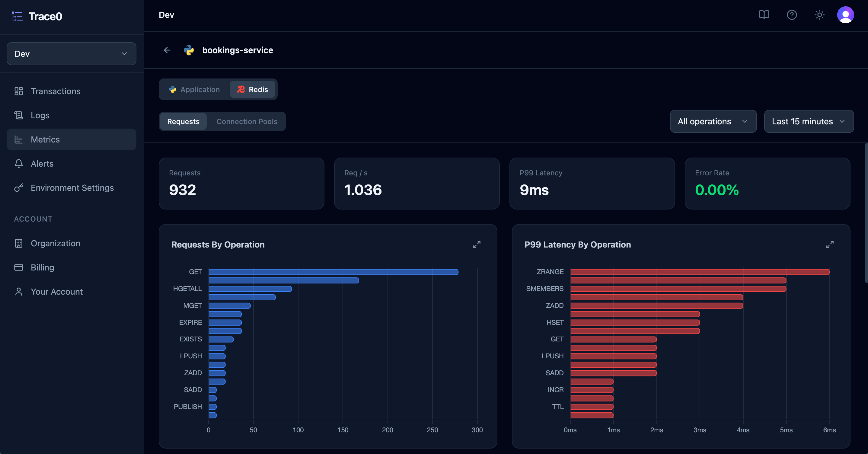Viewport: 868px width, 454px height.
Task: Open the user avatar menu
Action: click(x=845, y=15)
